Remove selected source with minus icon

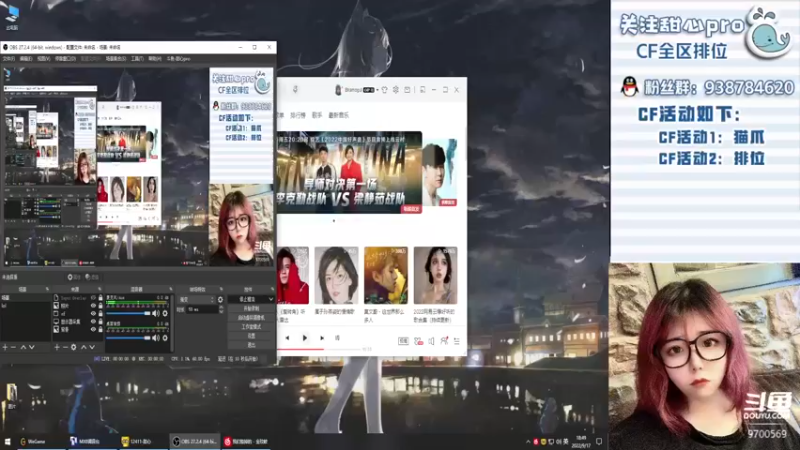65,347
